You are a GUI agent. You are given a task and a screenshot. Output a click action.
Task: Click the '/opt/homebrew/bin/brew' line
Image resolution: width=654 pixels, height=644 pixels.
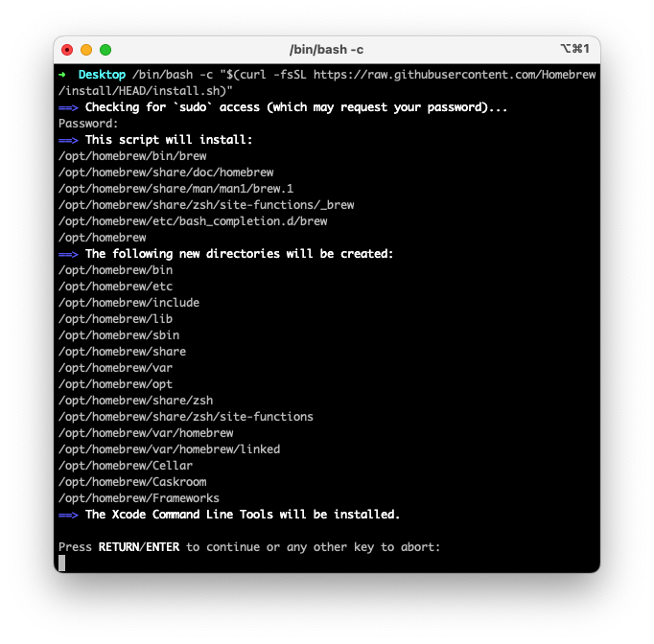132,156
